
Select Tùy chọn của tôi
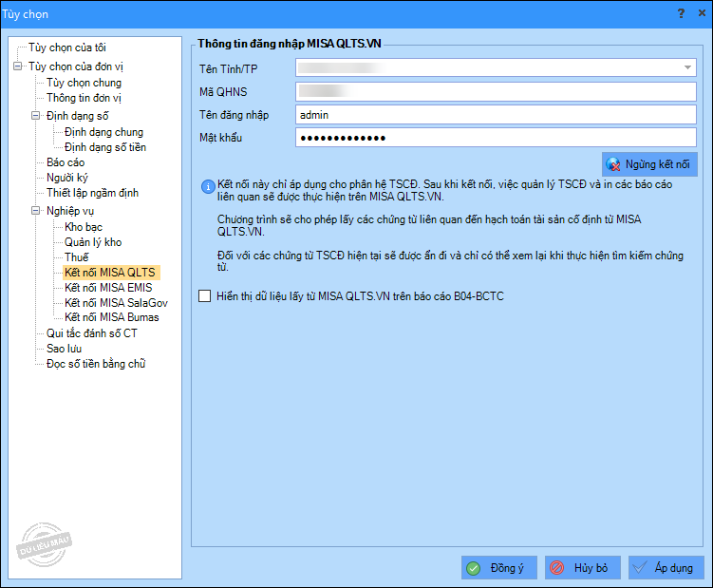67,47
